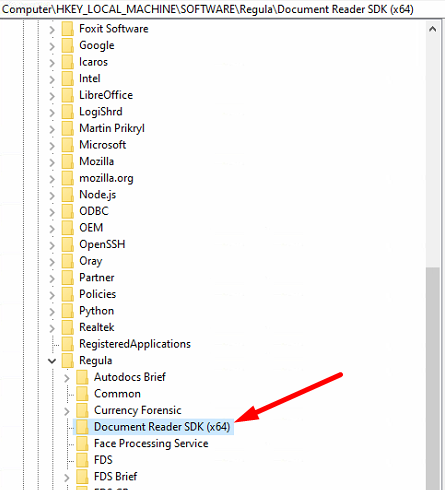Select the OEM key label
445x490 pixels.
pyautogui.click(x=91, y=228)
